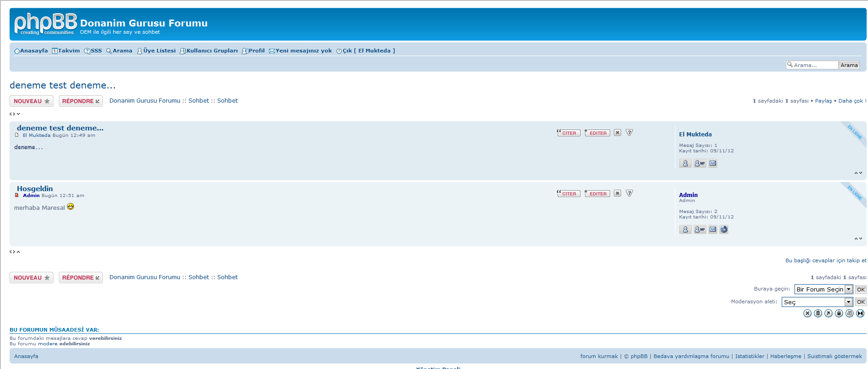Click up/down arrows at bottom of El Mukteda's post

point(858,173)
